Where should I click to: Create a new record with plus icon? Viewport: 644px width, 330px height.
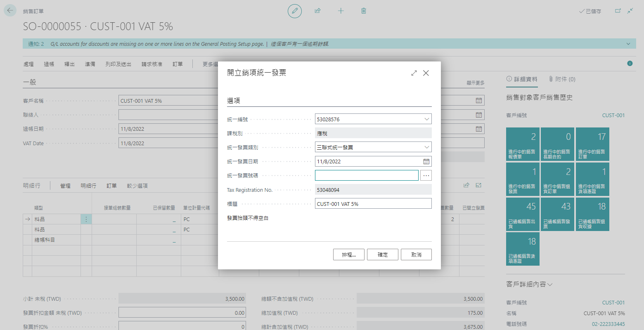pyautogui.click(x=341, y=11)
